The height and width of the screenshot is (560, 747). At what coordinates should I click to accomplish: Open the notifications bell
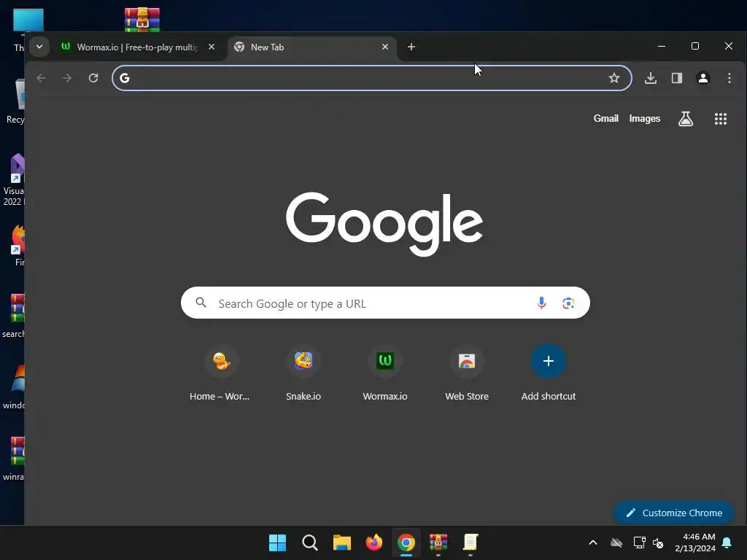tap(727, 542)
